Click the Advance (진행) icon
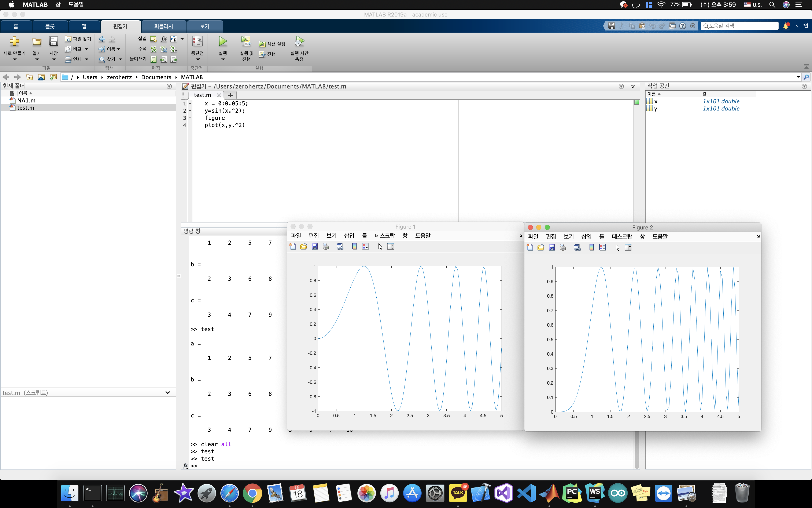The width and height of the screenshot is (812, 508). click(x=262, y=54)
